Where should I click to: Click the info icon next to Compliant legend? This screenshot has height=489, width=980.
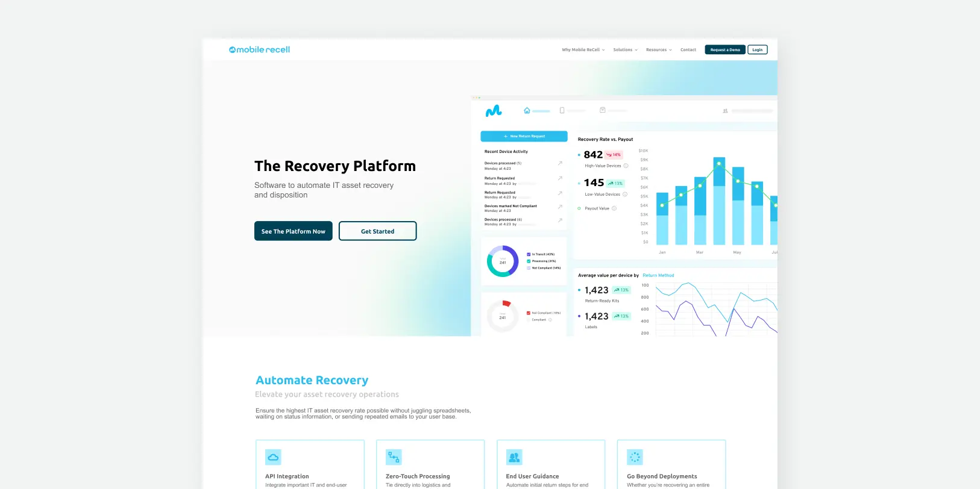pyautogui.click(x=550, y=320)
